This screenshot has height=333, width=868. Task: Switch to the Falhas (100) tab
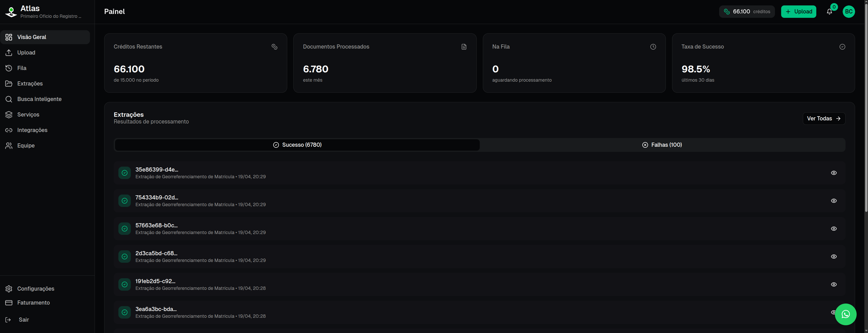pos(662,145)
